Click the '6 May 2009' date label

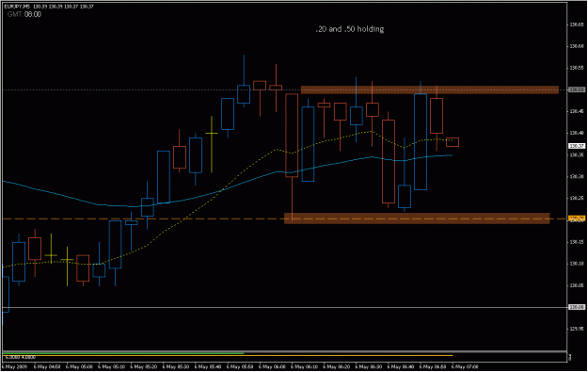(x=15, y=366)
